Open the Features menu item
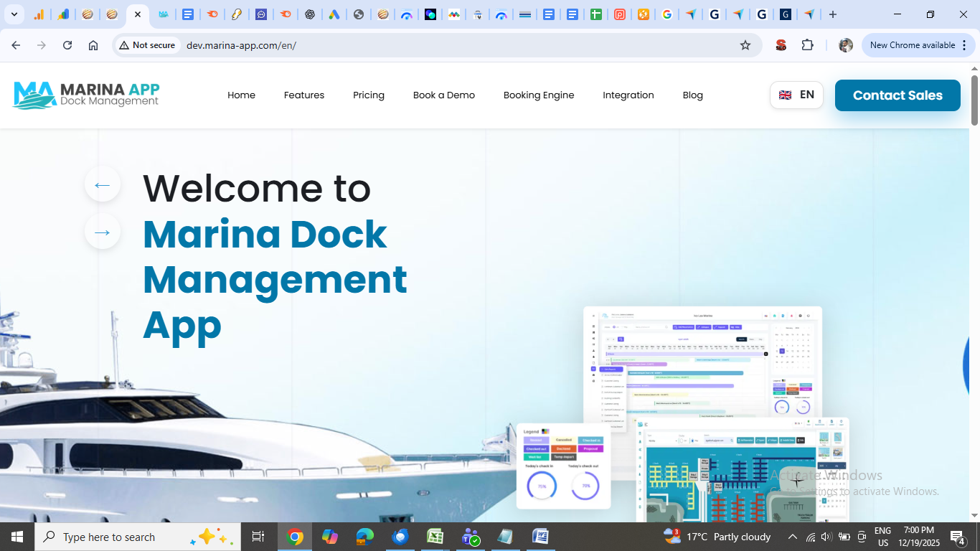Image resolution: width=980 pixels, height=551 pixels. click(x=303, y=95)
